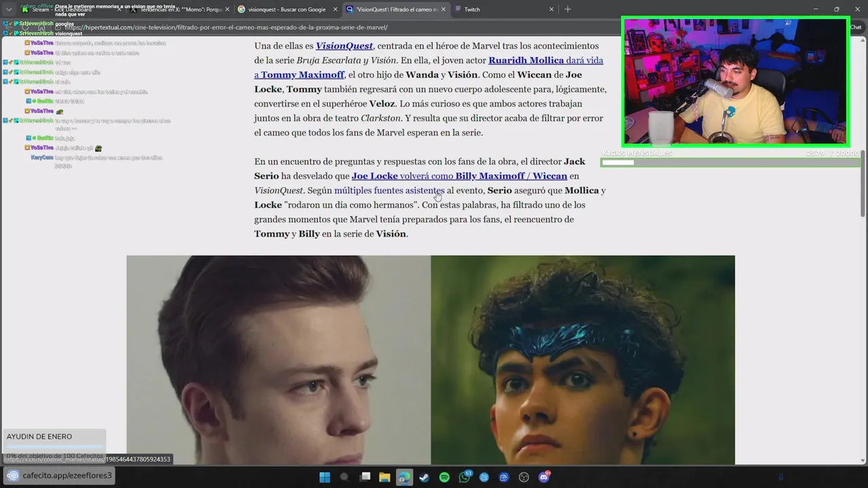
Task: Follow the múltiples fuentes asistentes link
Action: [389, 190]
